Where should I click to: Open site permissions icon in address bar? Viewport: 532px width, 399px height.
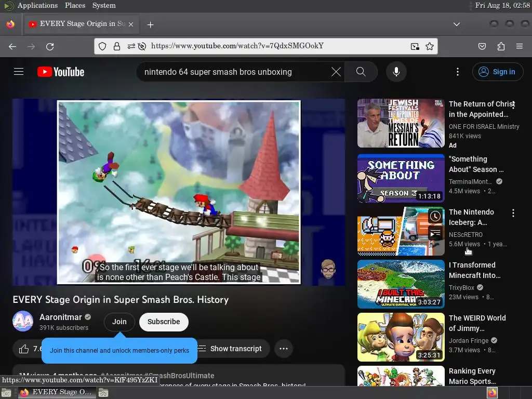coord(131,46)
